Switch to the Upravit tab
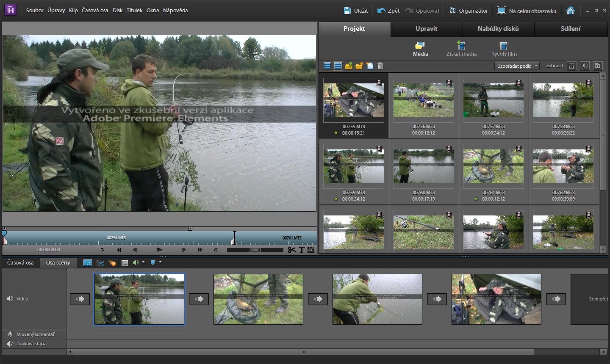This screenshot has width=610, height=364. tap(426, 29)
